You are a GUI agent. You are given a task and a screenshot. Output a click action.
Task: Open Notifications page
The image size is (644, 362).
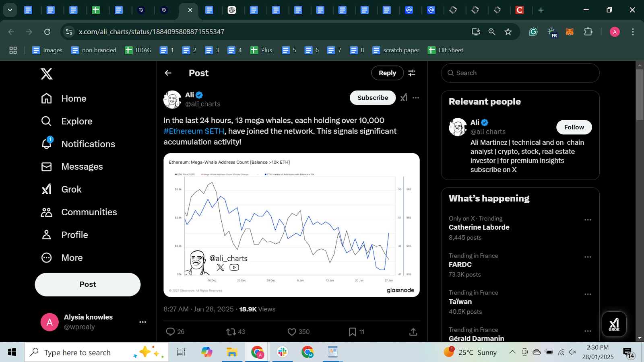(78, 144)
